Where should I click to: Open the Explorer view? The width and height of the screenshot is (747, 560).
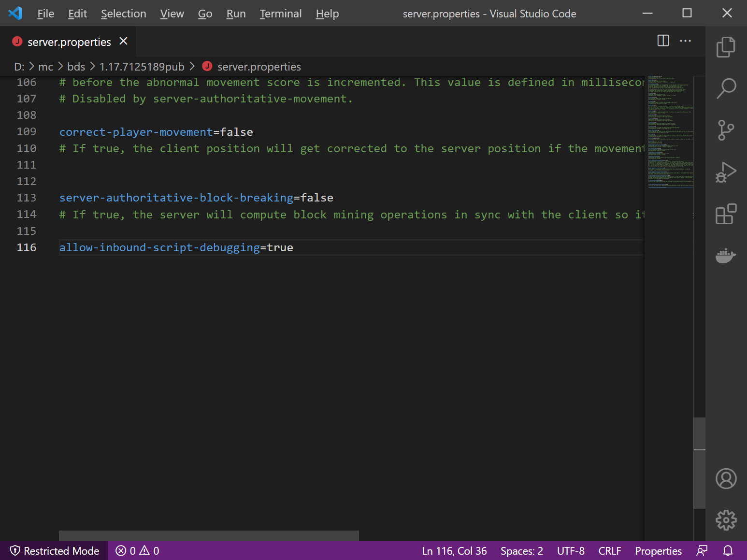coord(725,46)
